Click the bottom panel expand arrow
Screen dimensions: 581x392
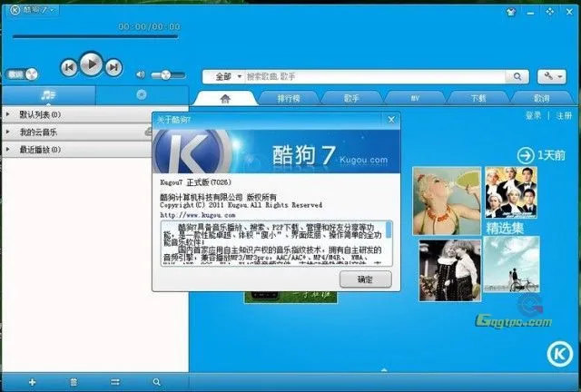pyautogui.click(x=384, y=370)
